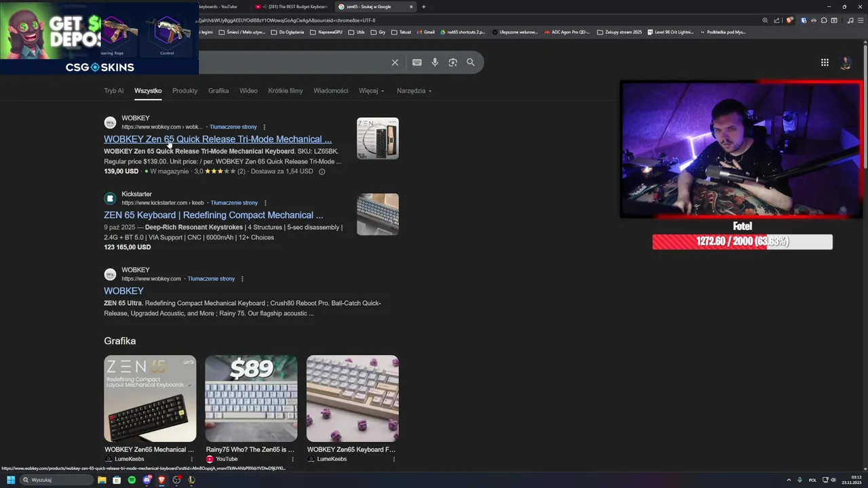This screenshot has width=868, height=488.
Task: Start voice search with the microphone icon
Action: (435, 62)
